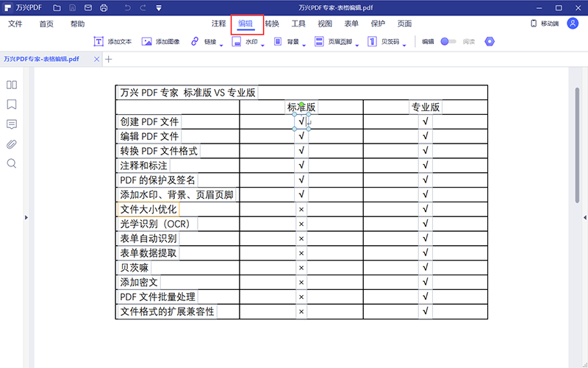Select the 贝茨嘛 cell text
The height and width of the screenshot is (368, 588).
[x=135, y=268]
